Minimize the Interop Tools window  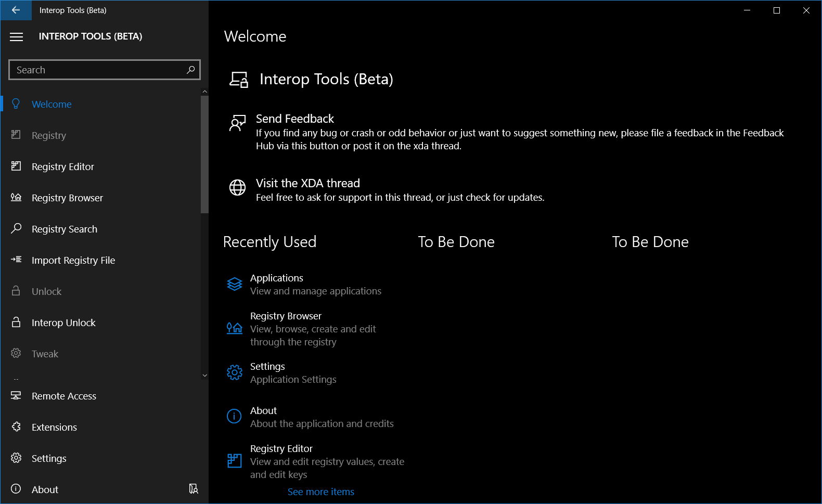pyautogui.click(x=747, y=10)
